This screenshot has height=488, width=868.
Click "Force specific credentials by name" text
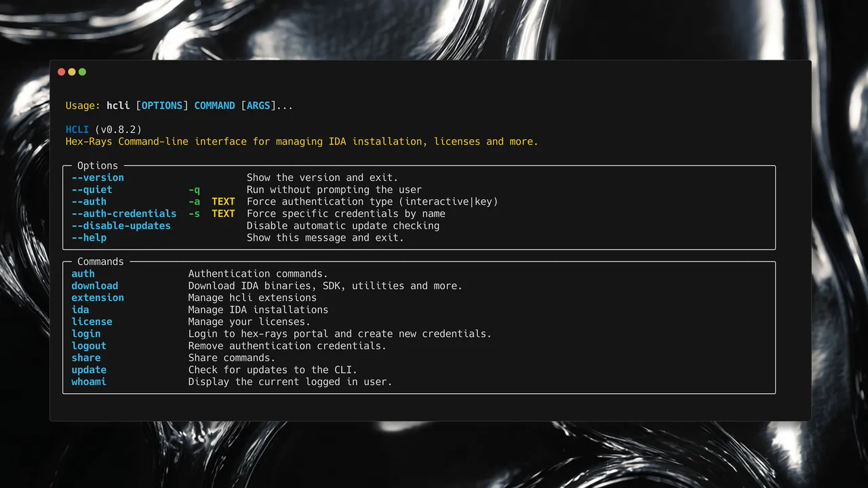[x=346, y=213]
